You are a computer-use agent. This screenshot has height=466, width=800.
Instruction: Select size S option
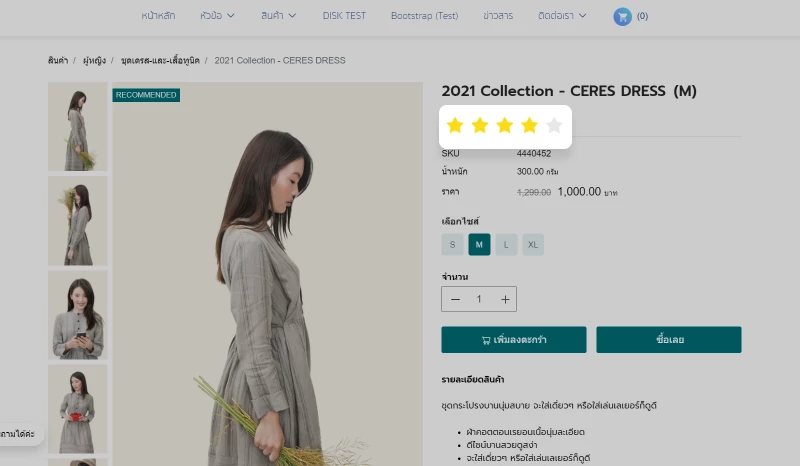coord(452,244)
